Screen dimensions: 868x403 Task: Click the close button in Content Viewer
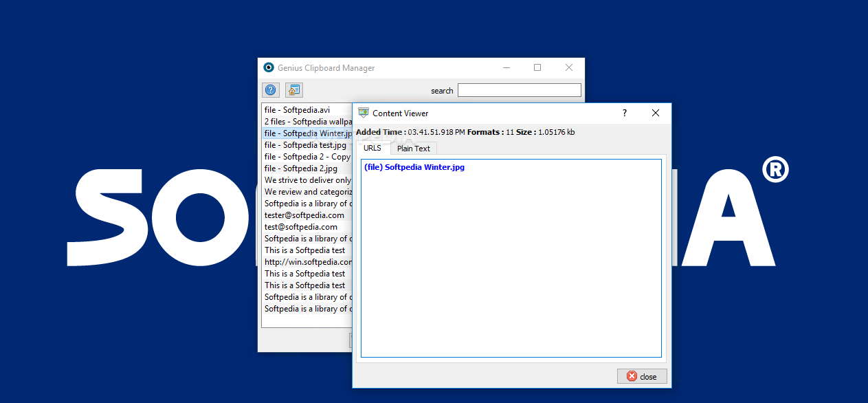[x=642, y=376]
